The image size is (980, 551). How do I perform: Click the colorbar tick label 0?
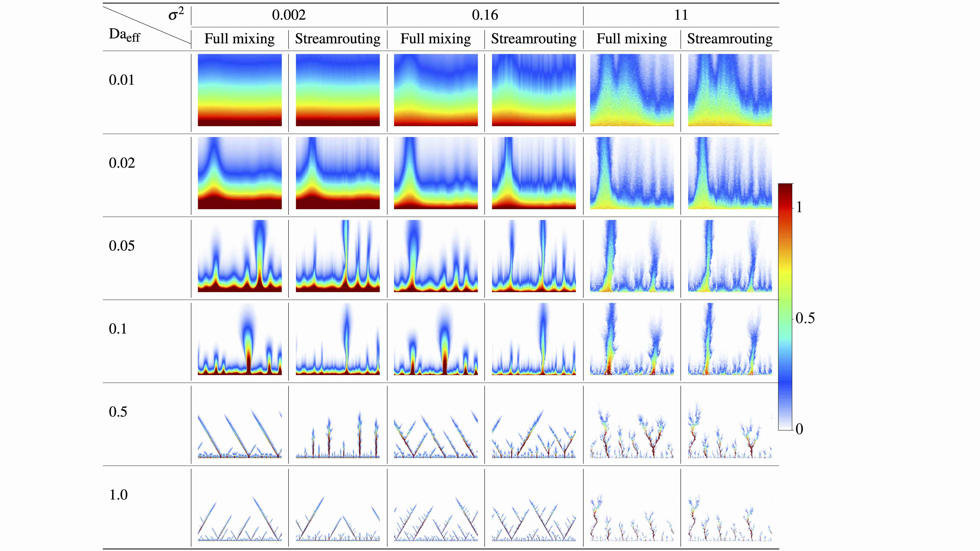pyautogui.click(x=799, y=429)
